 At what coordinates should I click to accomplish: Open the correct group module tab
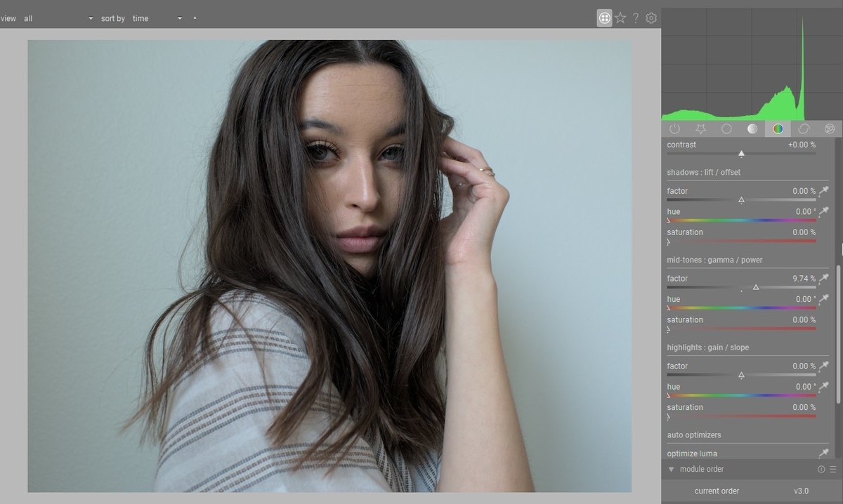[x=804, y=128]
